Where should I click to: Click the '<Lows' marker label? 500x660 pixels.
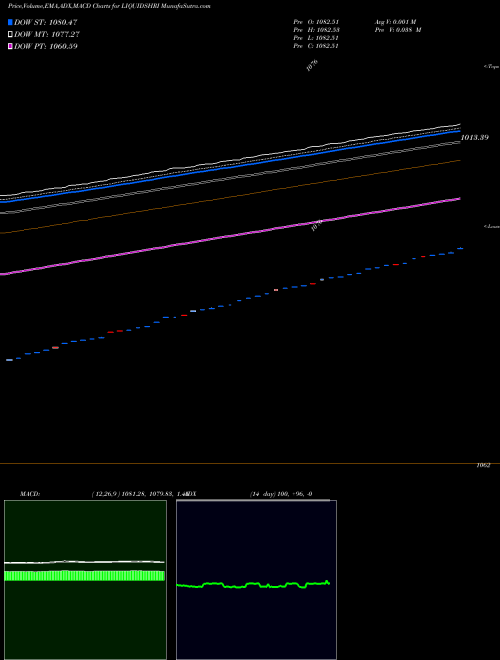[492, 226]
